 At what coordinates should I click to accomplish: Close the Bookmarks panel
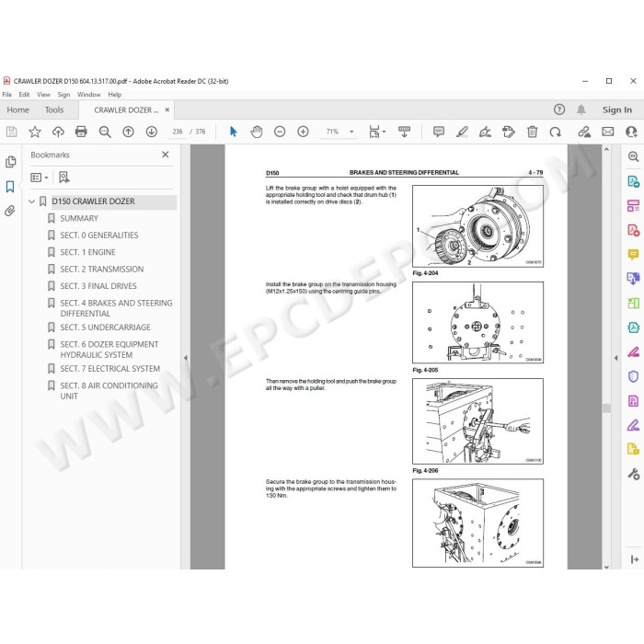click(x=165, y=155)
